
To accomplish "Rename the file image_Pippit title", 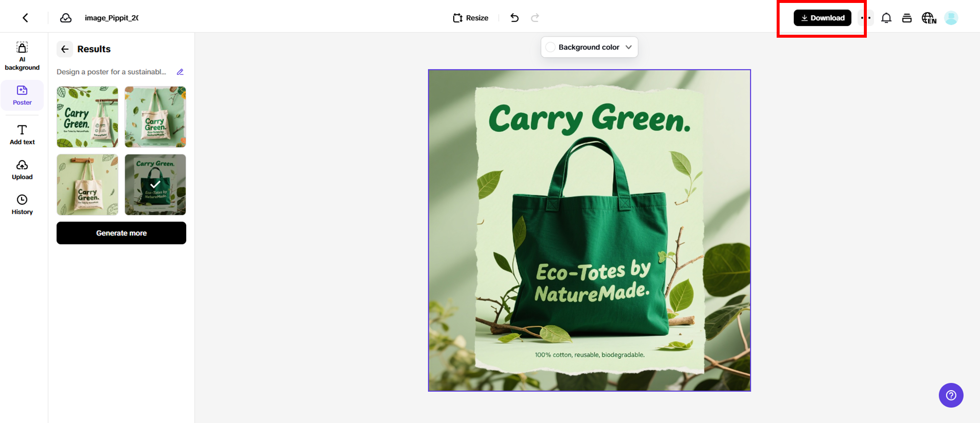I will point(111,18).
